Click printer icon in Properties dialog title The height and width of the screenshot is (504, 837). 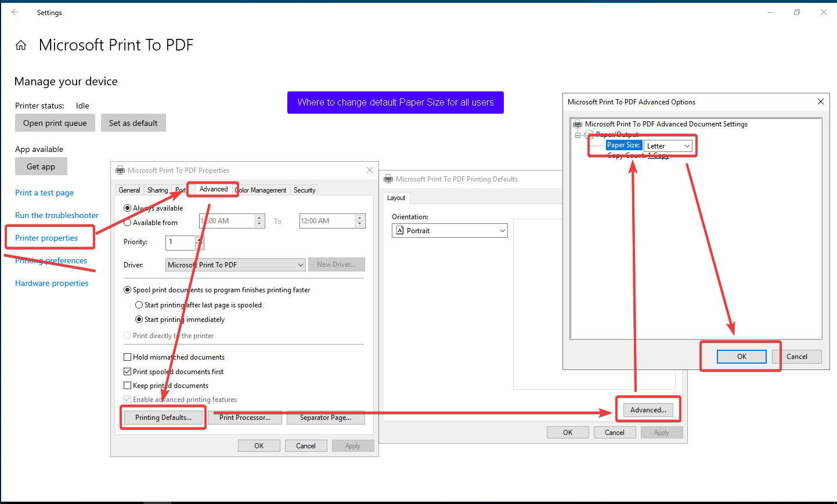(x=120, y=170)
